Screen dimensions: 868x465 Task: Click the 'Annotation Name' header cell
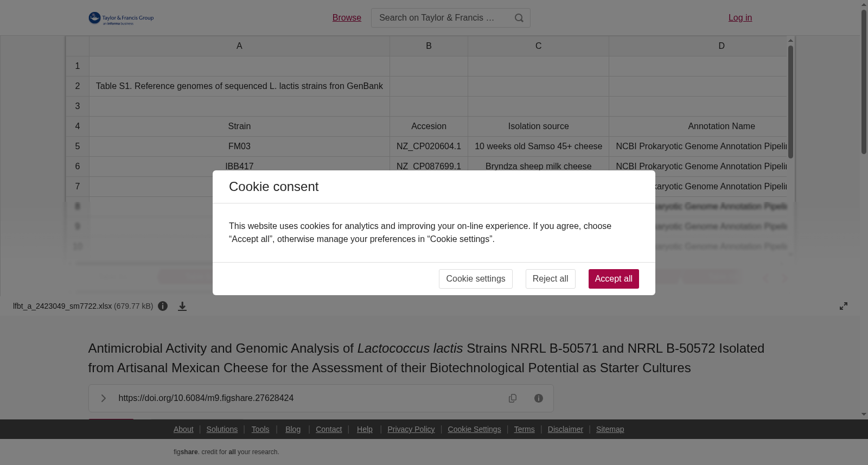pyautogui.click(x=698, y=126)
